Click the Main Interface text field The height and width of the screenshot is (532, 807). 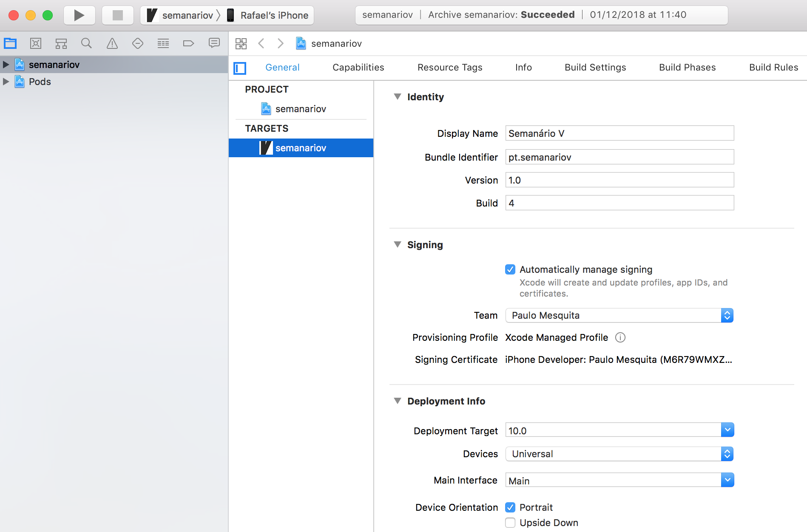coord(613,481)
